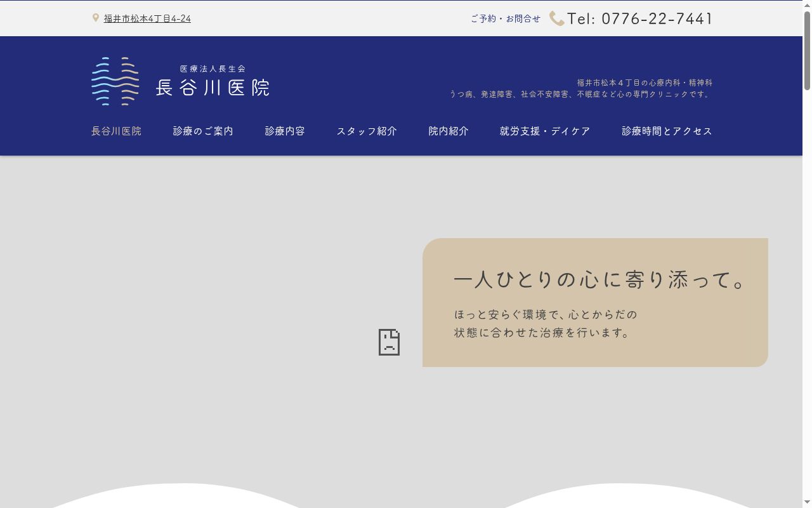Open the 就労支援・デイケア menu item

(545, 131)
